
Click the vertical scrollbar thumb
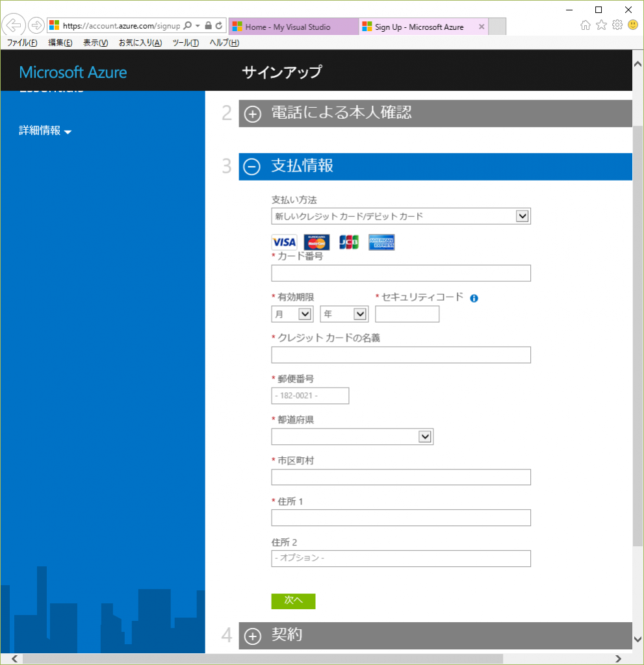[x=638, y=336]
